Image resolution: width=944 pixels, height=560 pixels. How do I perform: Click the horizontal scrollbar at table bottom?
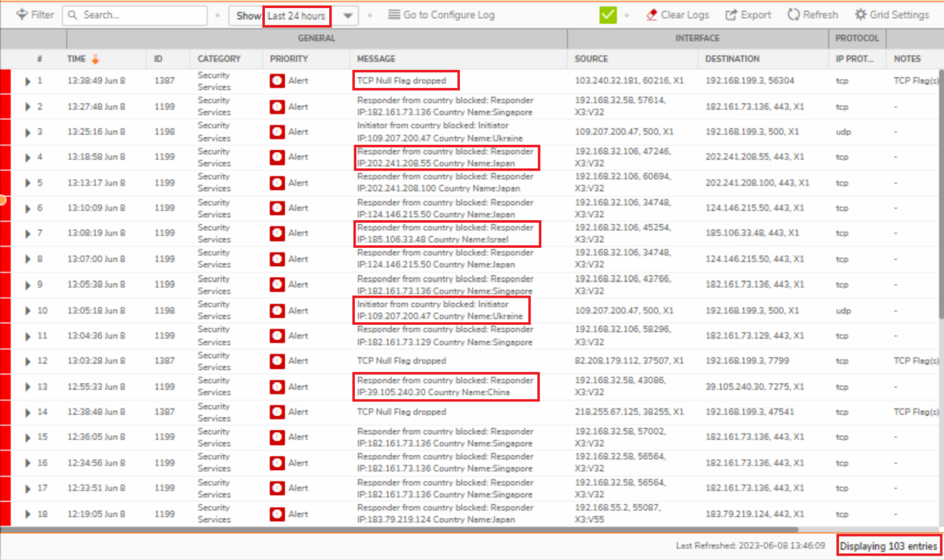403,530
